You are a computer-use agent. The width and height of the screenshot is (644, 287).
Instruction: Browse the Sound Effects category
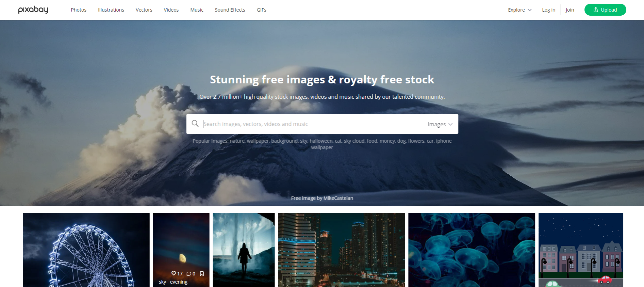tap(230, 10)
